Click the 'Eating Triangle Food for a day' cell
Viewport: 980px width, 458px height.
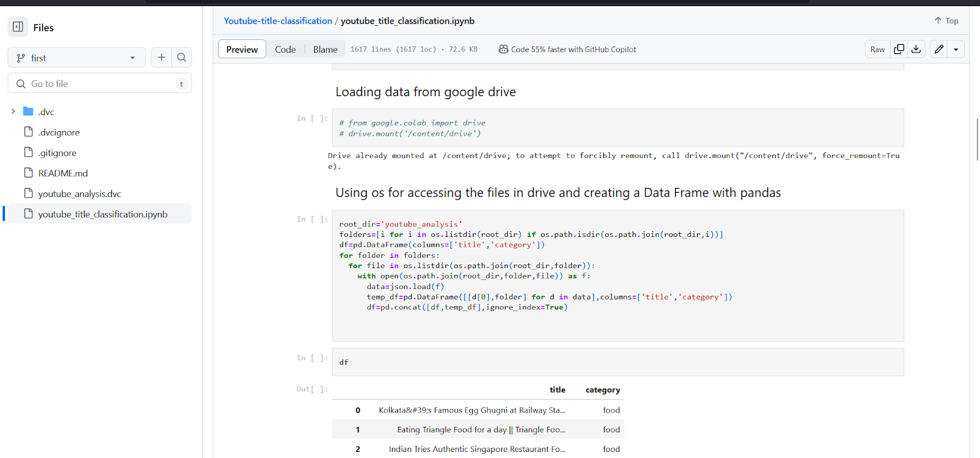(x=481, y=430)
